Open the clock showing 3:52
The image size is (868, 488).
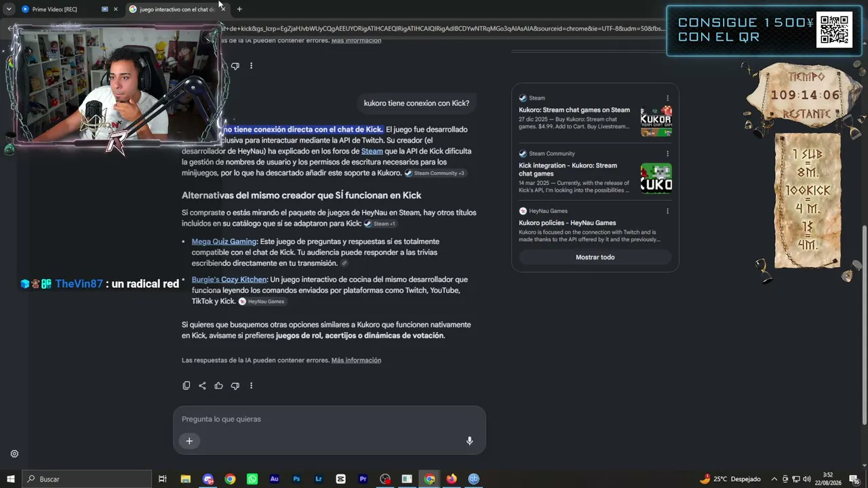point(828,479)
